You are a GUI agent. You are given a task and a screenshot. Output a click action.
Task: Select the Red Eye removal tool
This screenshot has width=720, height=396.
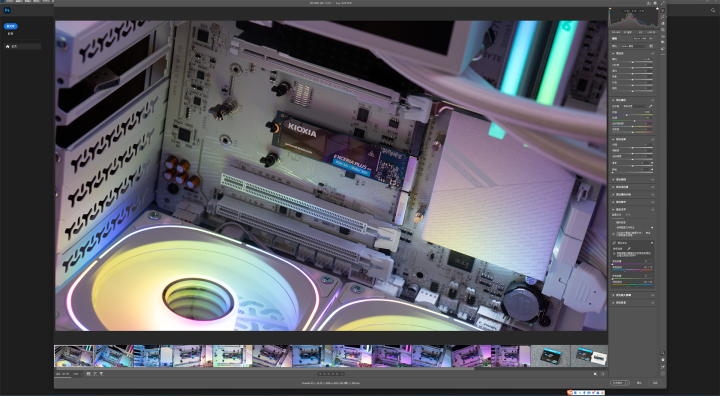pyautogui.click(x=662, y=36)
